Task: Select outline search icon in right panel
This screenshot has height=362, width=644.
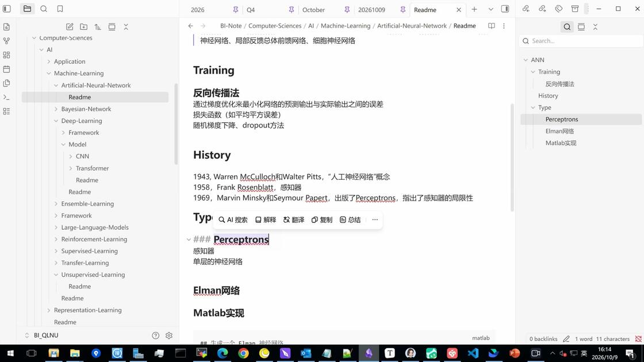Action: 567,27
